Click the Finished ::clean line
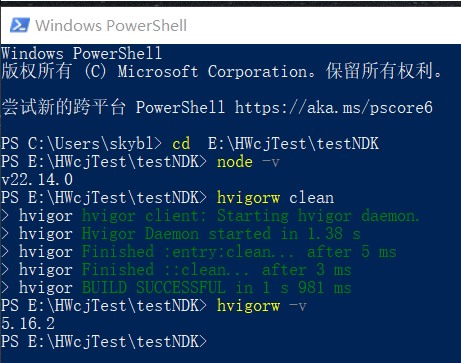This screenshot has height=363, width=461. pos(217,270)
